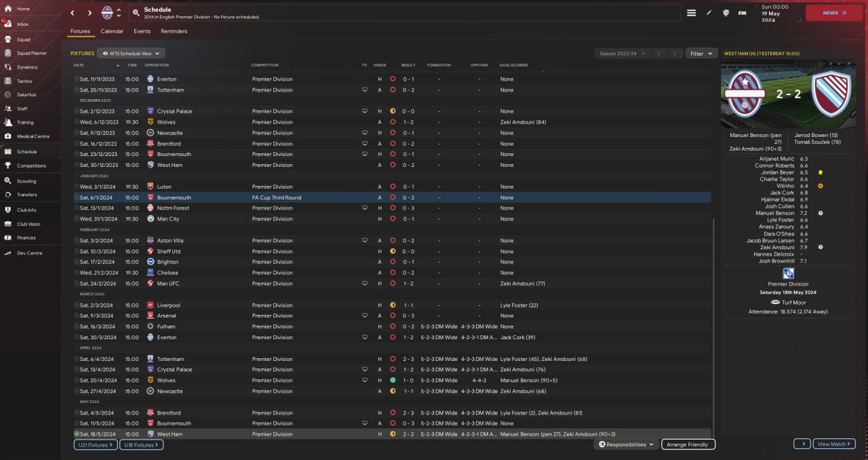Open the Competitions trophy icon
This screenshot has height=460, width=868.
7,166
